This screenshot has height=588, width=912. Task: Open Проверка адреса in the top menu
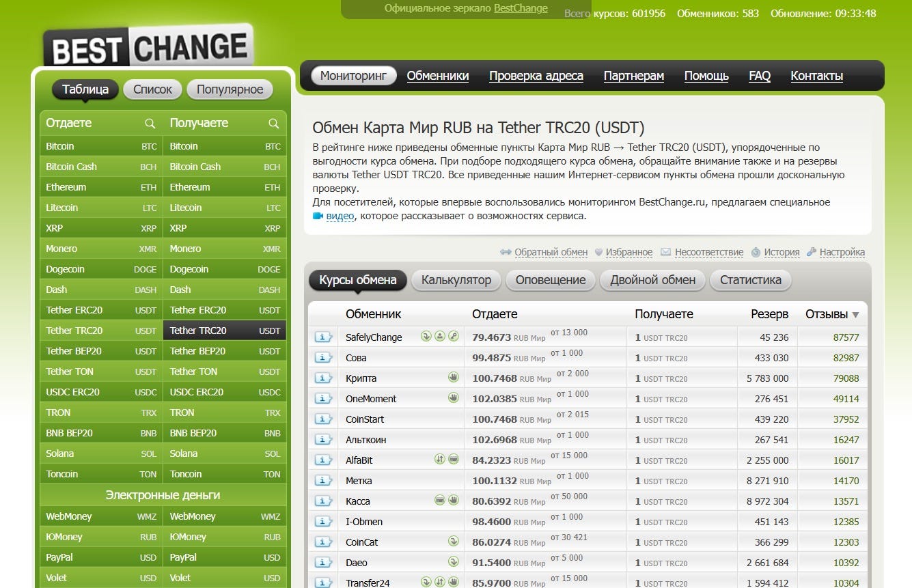(536, 76)
